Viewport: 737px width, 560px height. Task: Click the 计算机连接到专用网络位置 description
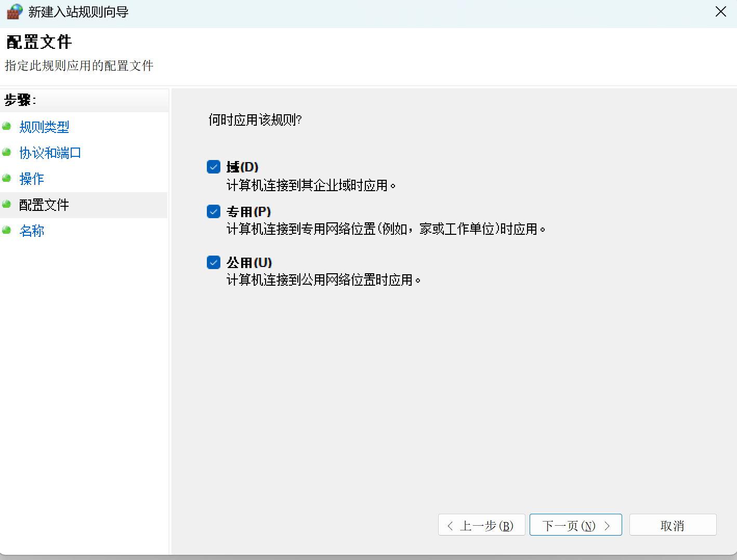tap(386, 229)
